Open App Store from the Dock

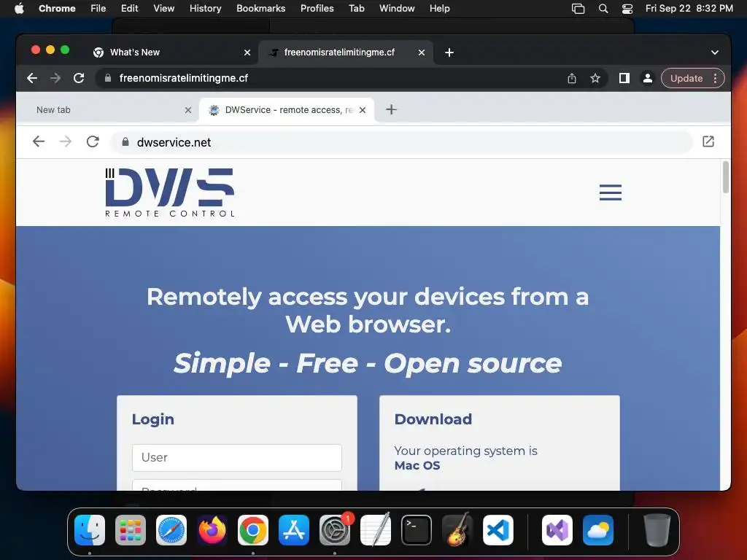pyautogui.click(x=294, y=530)
